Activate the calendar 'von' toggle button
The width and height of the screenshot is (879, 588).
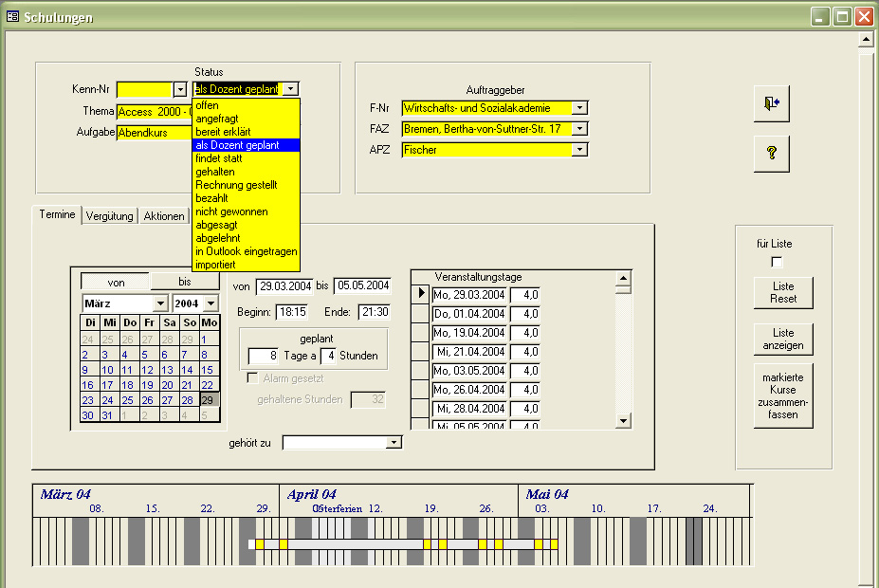point(116,282)
